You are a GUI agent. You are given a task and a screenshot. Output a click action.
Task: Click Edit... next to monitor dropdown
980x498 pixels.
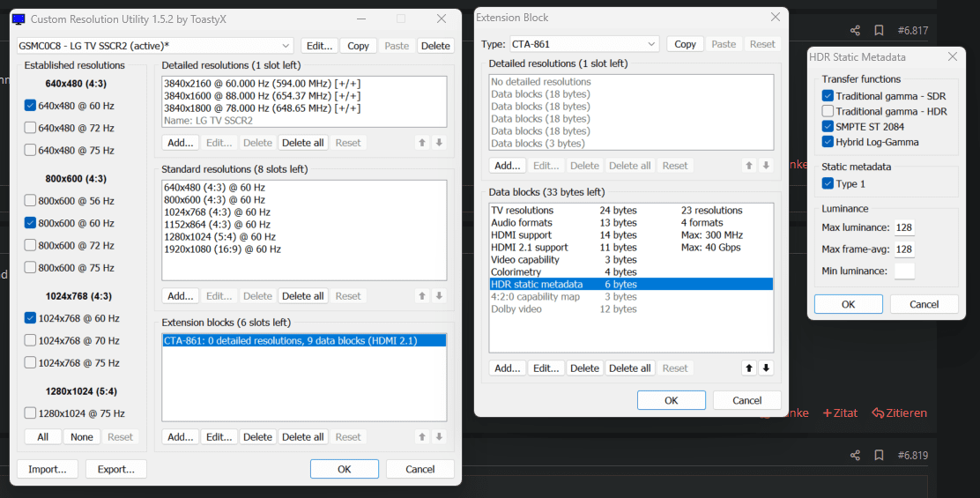tap(319, 46)
